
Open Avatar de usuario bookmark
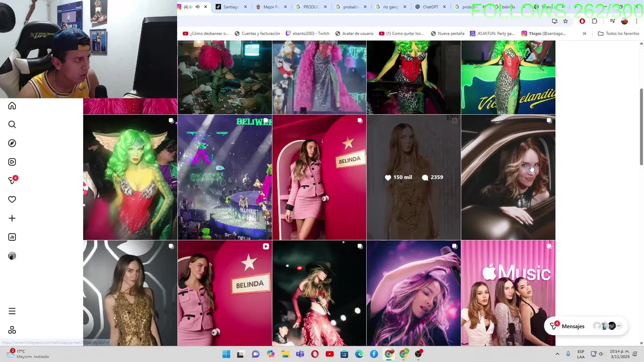click(354, 34)
